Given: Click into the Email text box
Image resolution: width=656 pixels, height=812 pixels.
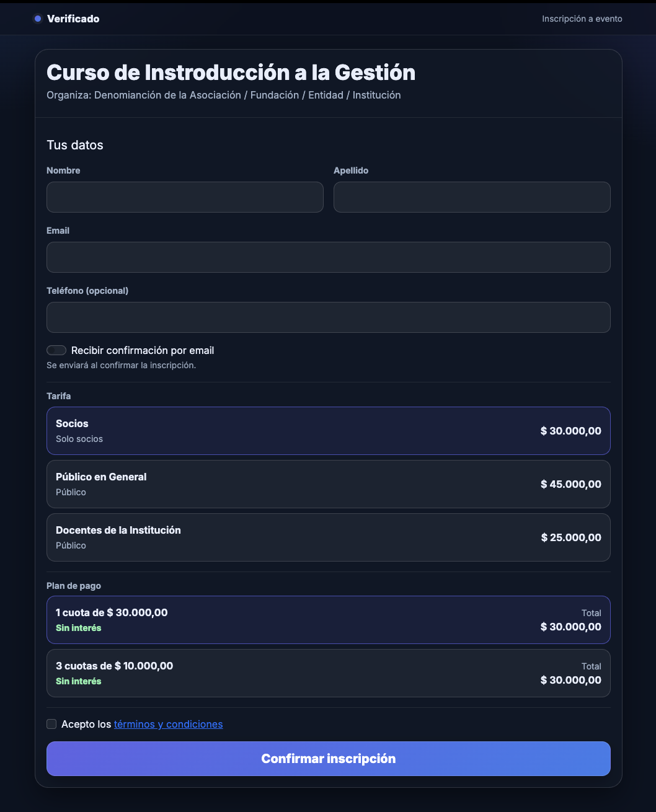Looking at the screenshot, I should 328,257.
